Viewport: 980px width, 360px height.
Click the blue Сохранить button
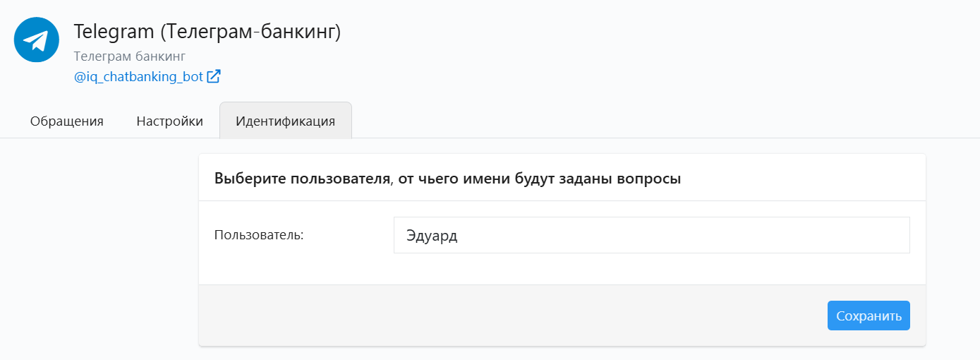[869, 316]
